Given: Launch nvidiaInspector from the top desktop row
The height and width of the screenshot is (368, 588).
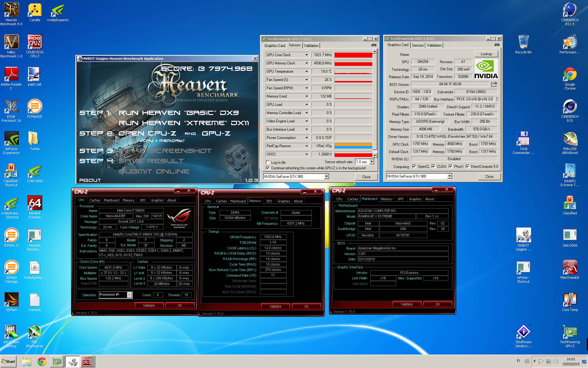Looking at the screenshot, I should point(58,12).
